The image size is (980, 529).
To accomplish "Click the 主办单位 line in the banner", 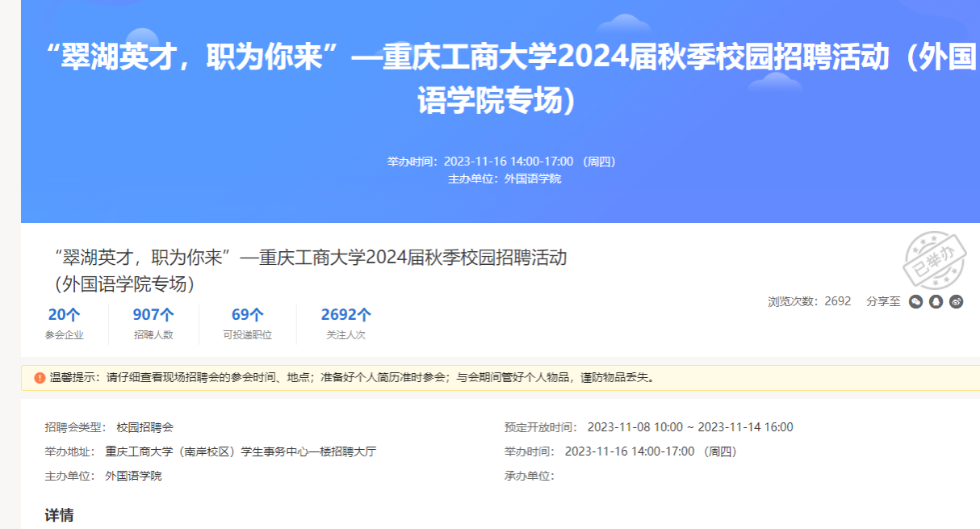I will 504,178.
